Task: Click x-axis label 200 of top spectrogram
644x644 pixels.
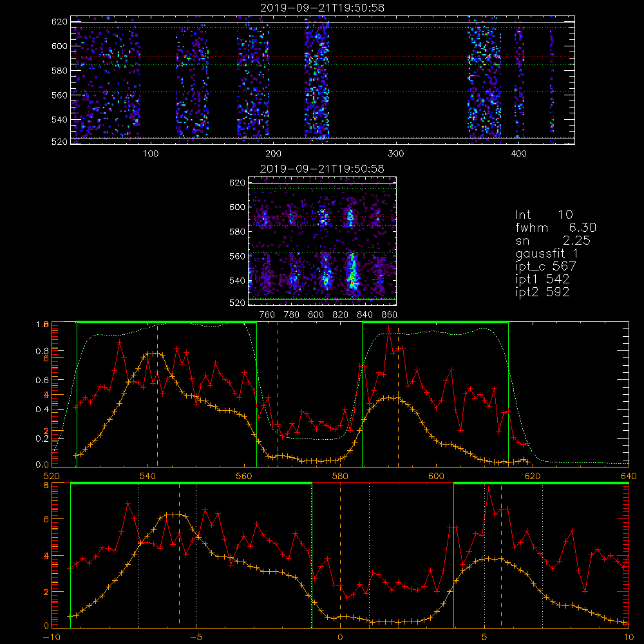Action: click(273, 153)
